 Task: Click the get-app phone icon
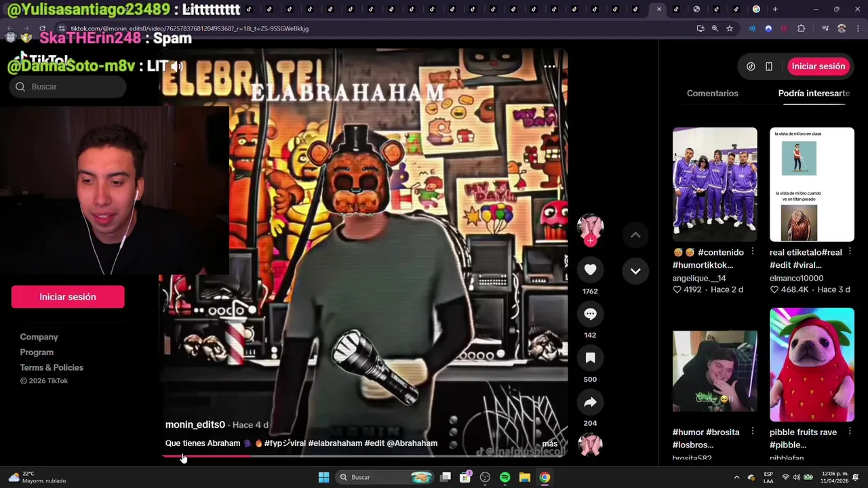(x=769, y=66)
